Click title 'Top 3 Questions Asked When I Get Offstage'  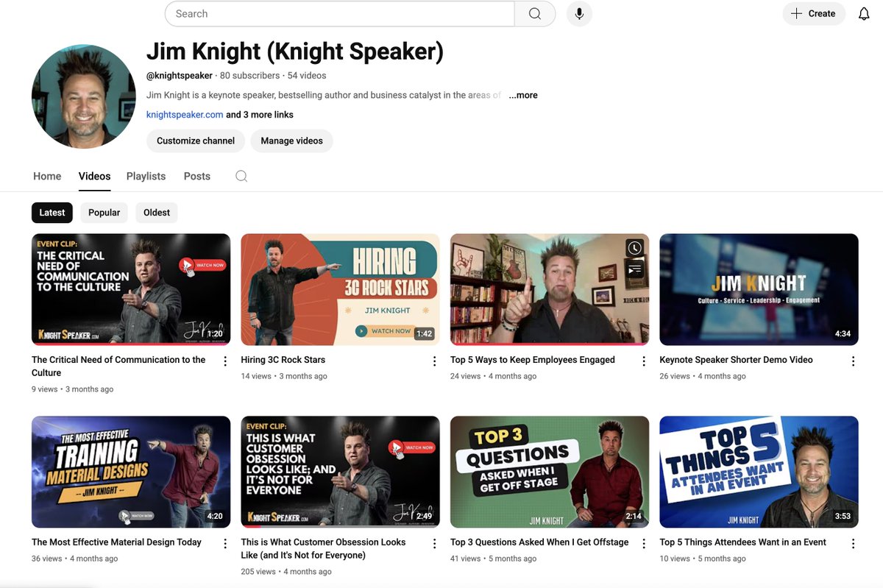(x=539, y=542)
